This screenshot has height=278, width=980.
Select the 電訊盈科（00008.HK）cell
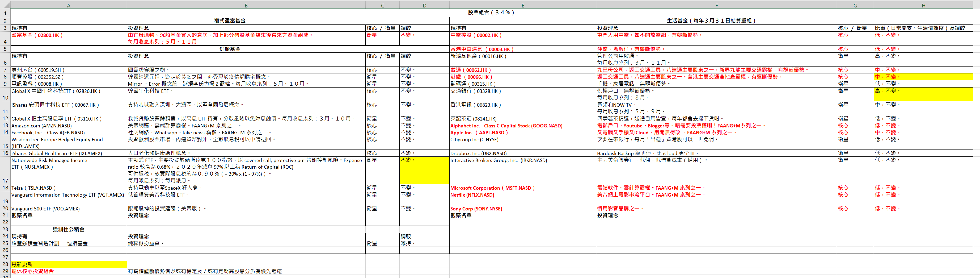[x=69, y=84]
